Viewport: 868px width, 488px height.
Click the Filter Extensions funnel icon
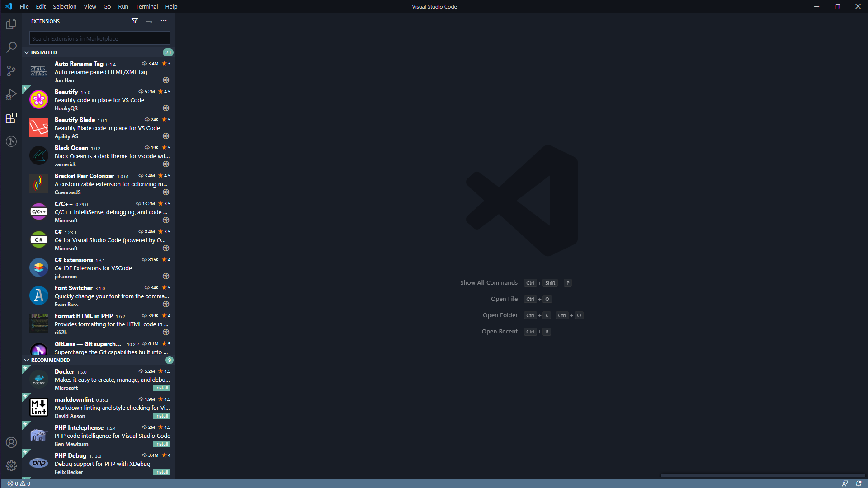point(135,21)
